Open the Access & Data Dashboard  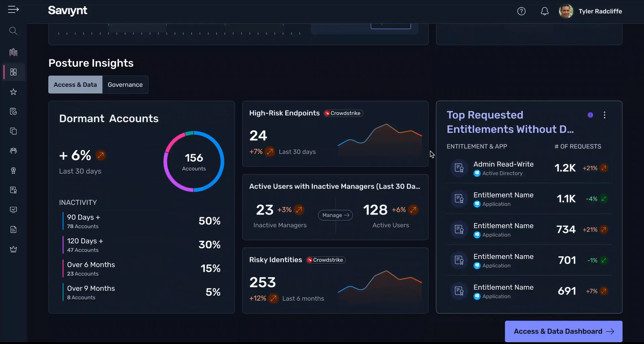coord(563,332)
